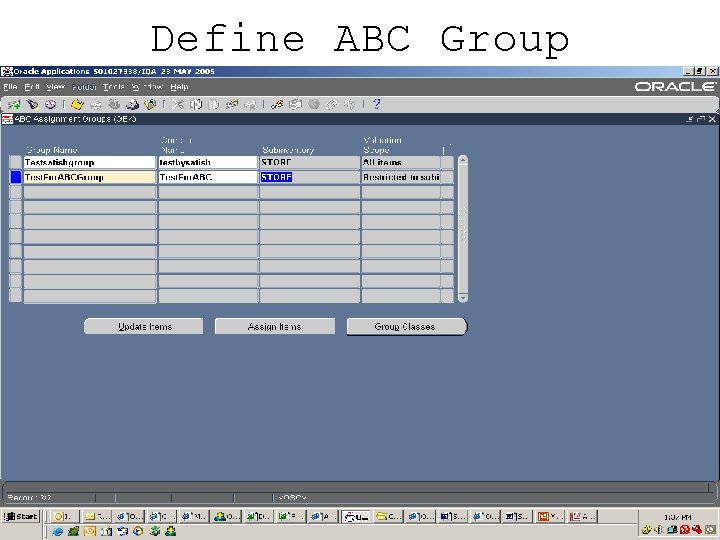Click the Cut scissors toolbar icon
The image size is (720, 540).
177,105
